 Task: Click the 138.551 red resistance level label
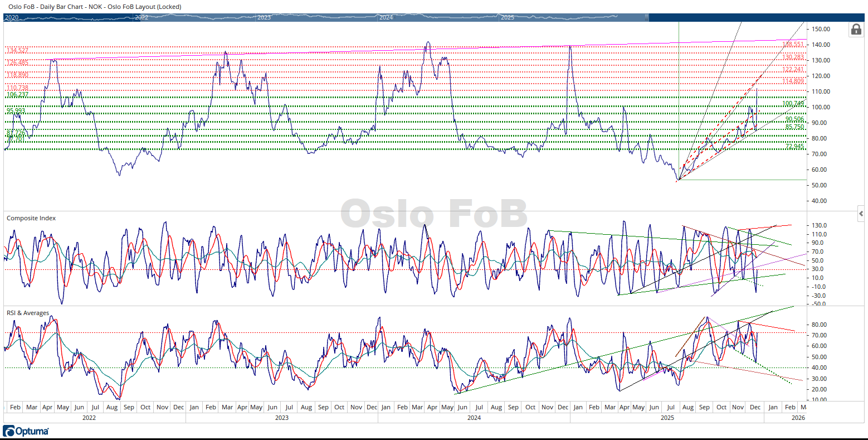[793, 45]
